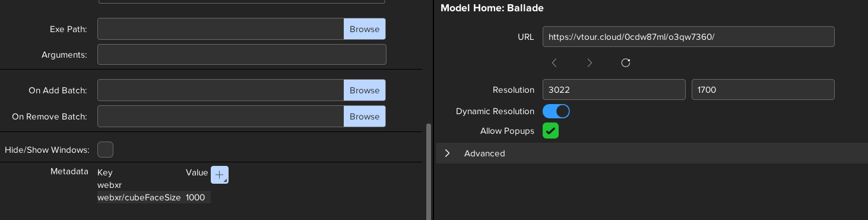Uncheck the Allow Popups checkbox
Image resolution: width=868 pixels, height=220 pixels.
point(550,131)
